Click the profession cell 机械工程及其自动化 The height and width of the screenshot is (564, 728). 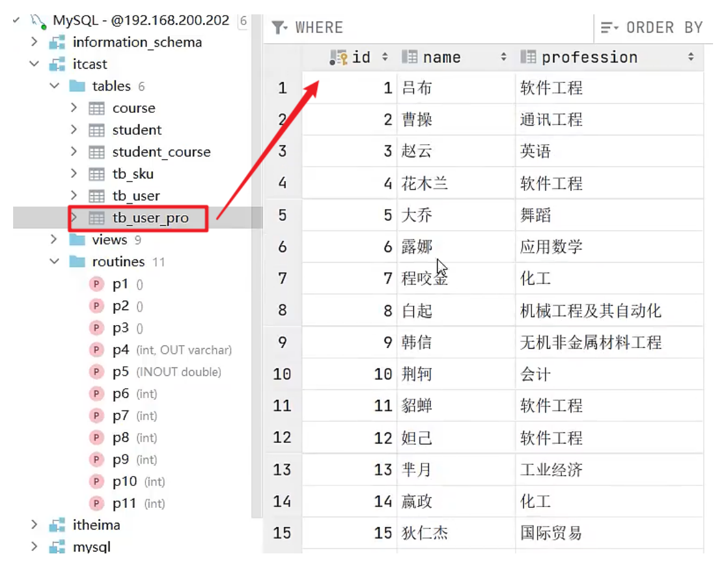point(609,310)
